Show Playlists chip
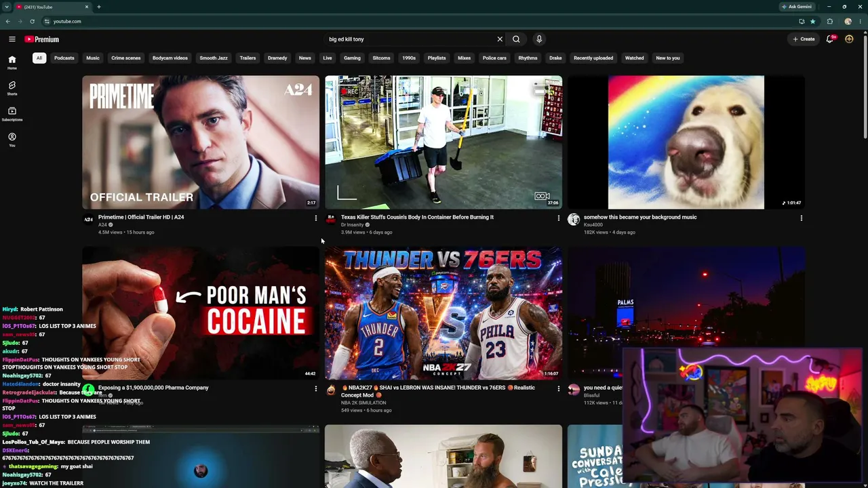 (x=437, y=58)
